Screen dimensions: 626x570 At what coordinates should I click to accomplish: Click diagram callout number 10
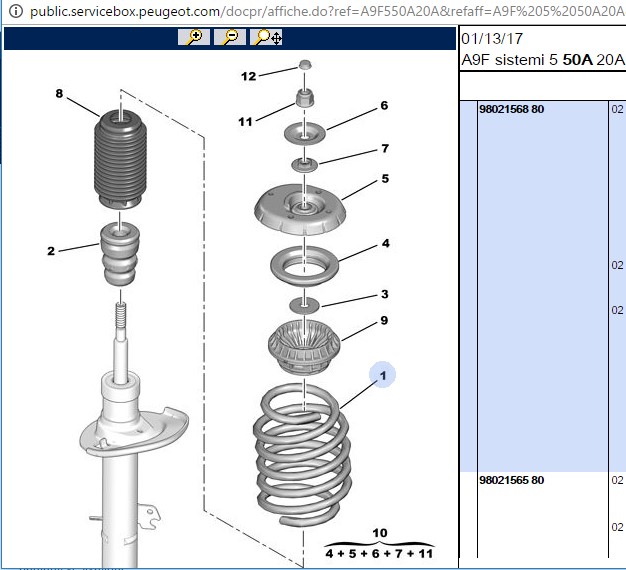point(380,533)
